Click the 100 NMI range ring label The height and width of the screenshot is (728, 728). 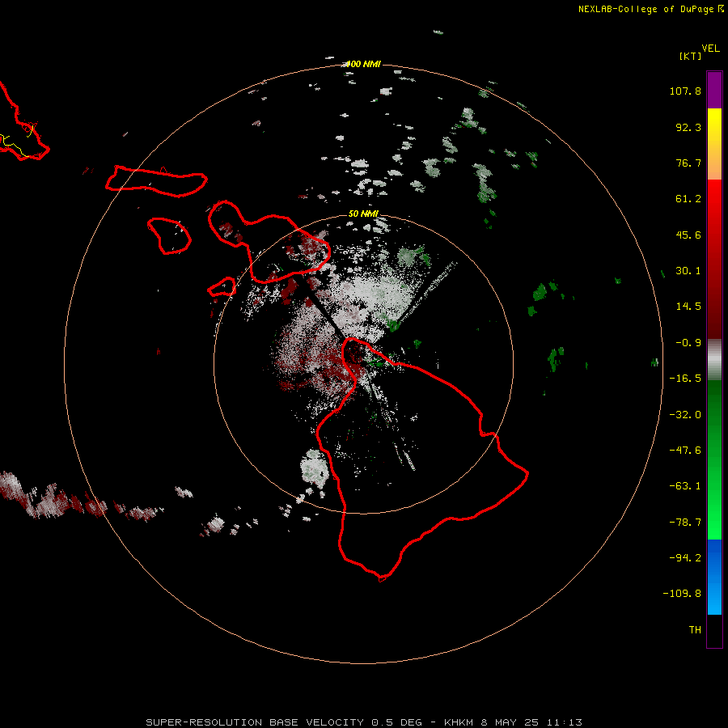coord(363,64)
